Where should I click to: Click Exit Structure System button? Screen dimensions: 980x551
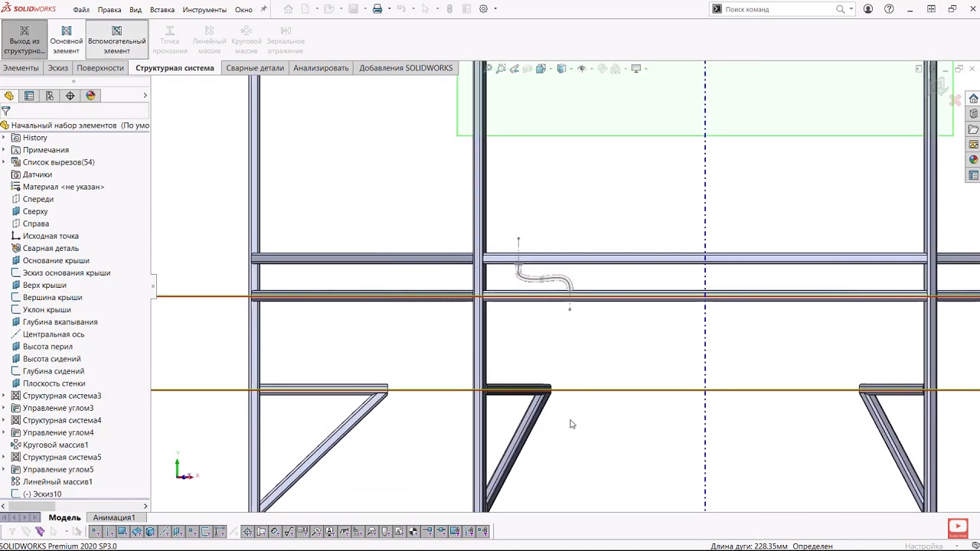point(24,40)
